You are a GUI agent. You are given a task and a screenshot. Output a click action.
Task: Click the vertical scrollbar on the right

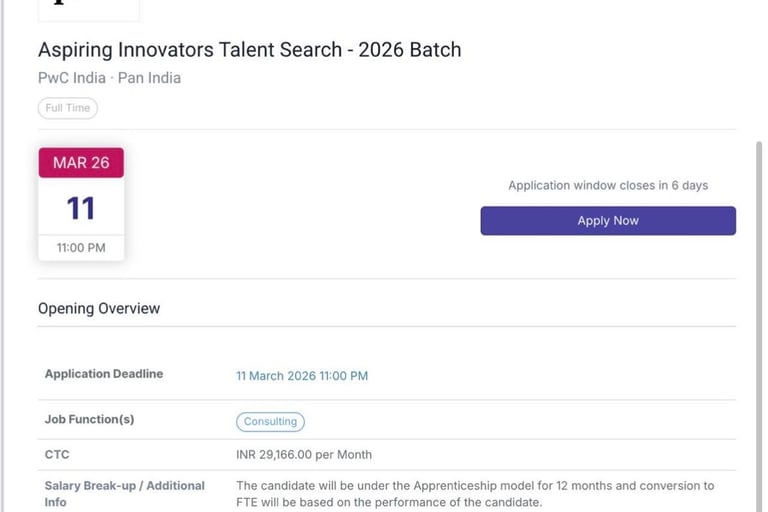click(x=759, y=300)
